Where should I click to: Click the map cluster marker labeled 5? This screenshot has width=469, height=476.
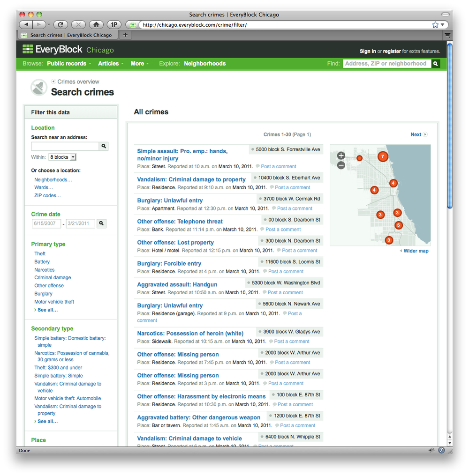click(x=399, y=225)
